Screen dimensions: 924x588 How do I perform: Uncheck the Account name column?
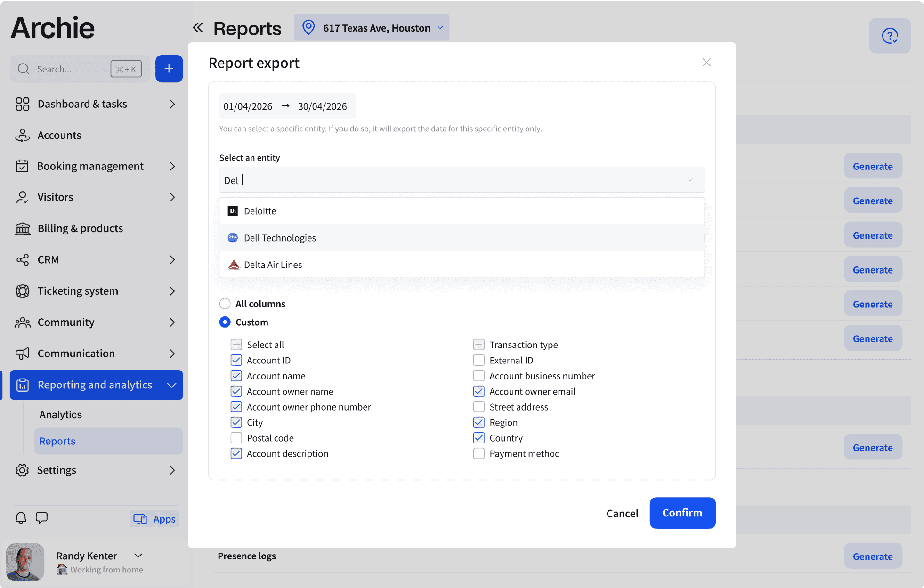[x=235, y=375]
